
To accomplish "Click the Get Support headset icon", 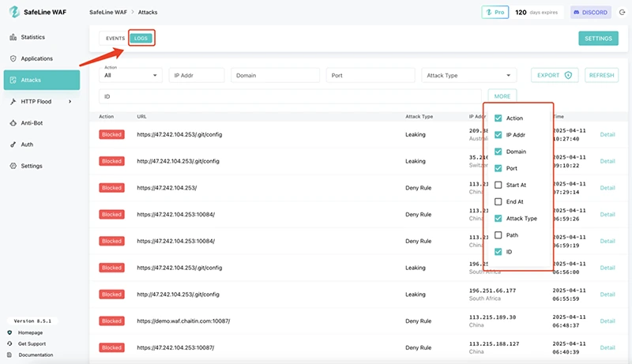I will point(9,343).
